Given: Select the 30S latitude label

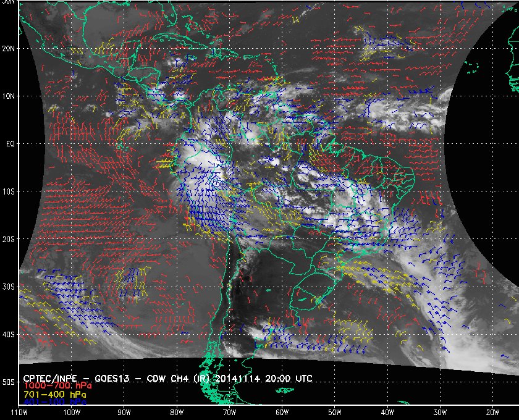Looking at the screenshot, I should click(x=9, y=287).
